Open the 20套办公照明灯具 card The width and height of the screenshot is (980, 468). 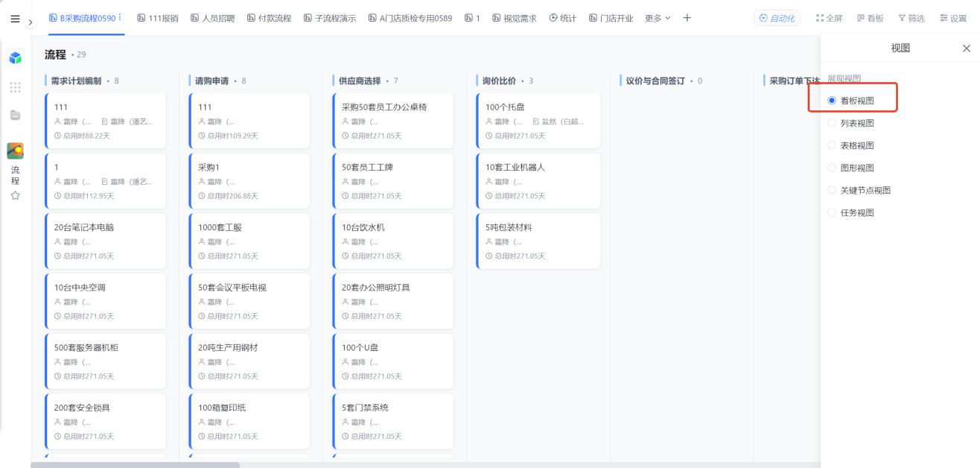(x=393, y=301)
